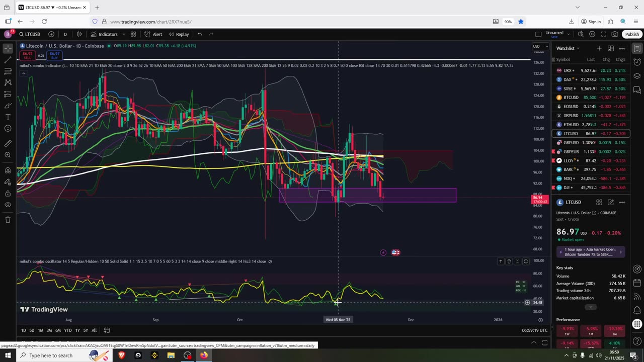Select XRPUSD row in the watchlist
This screenshot has height=362, width=644.
click(591, 116)
